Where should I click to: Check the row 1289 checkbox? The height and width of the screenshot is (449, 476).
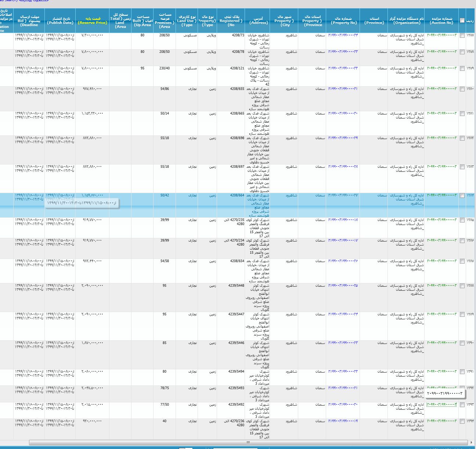[x=462, y=315]
